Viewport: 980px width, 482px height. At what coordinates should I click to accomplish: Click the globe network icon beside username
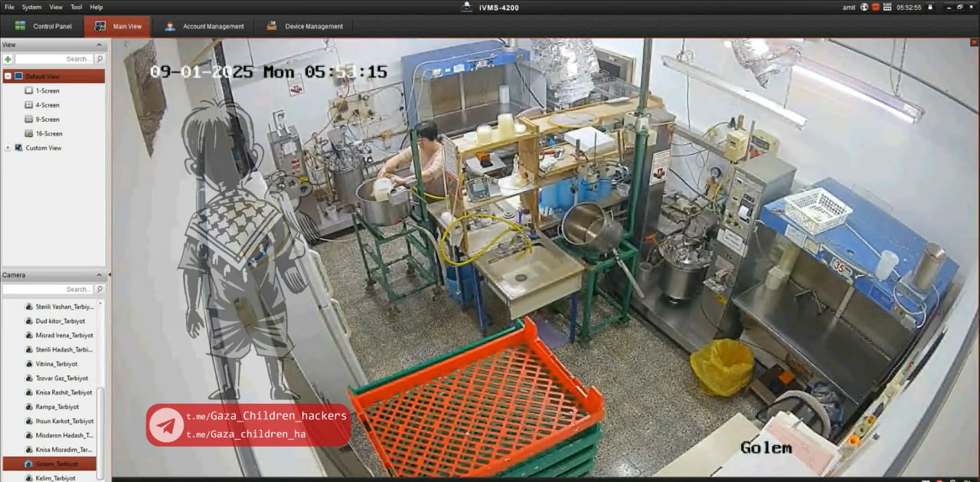click(864, 7)
